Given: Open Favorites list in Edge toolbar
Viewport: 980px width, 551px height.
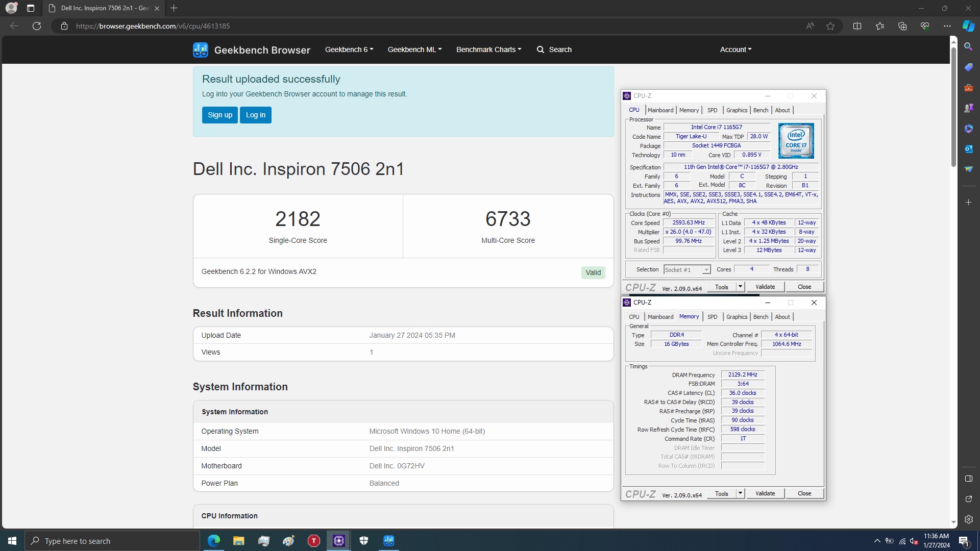Looking at the screenshot, I should (879, 26).
